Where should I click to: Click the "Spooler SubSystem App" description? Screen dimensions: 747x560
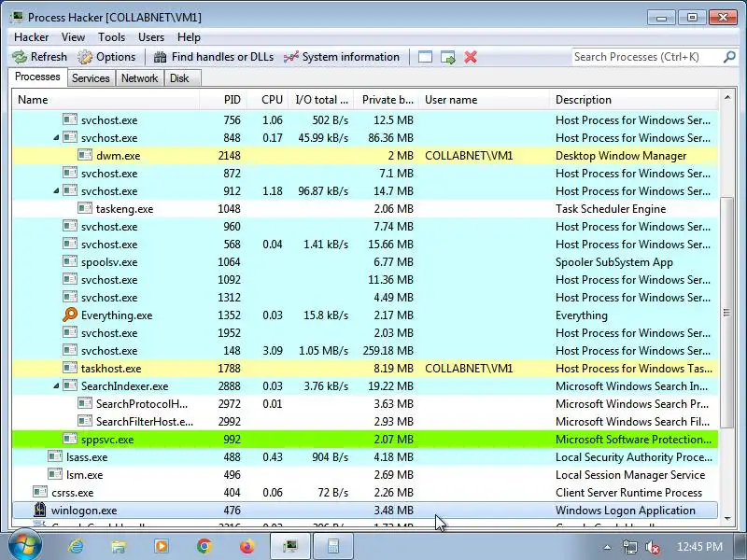[614, 262]
